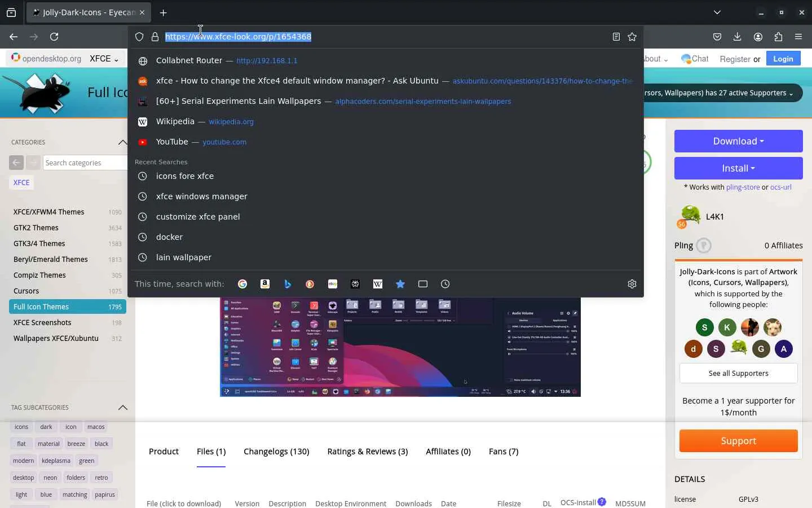Choose the YouTube suggestion
This screenshot has width=812, height=508.
[x=386, y=142]
